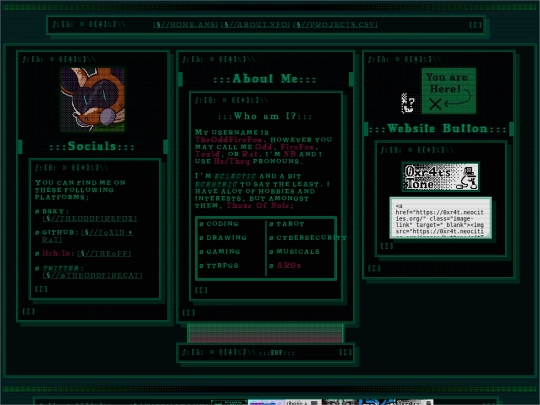The image size is (540, 405).
Task: Click the TTRPGS hobby entry
Action: (x=222, y=266)
